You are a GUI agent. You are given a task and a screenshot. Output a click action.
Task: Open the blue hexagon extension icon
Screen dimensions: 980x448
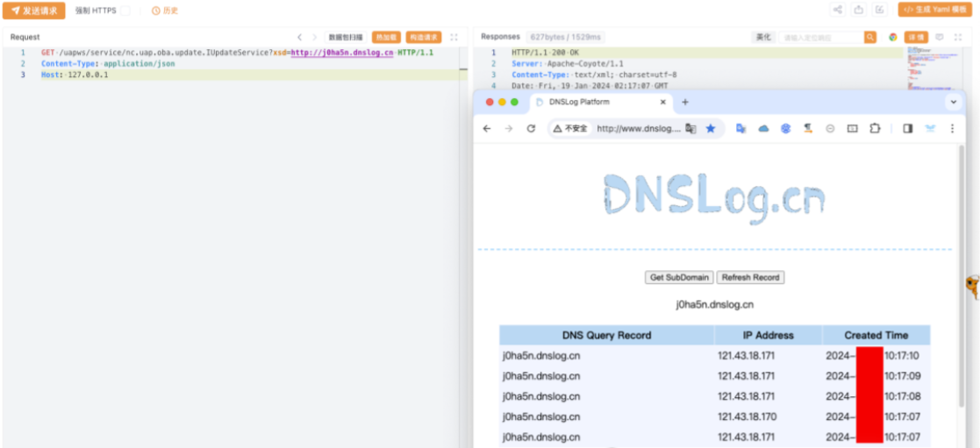coord(785,128)
